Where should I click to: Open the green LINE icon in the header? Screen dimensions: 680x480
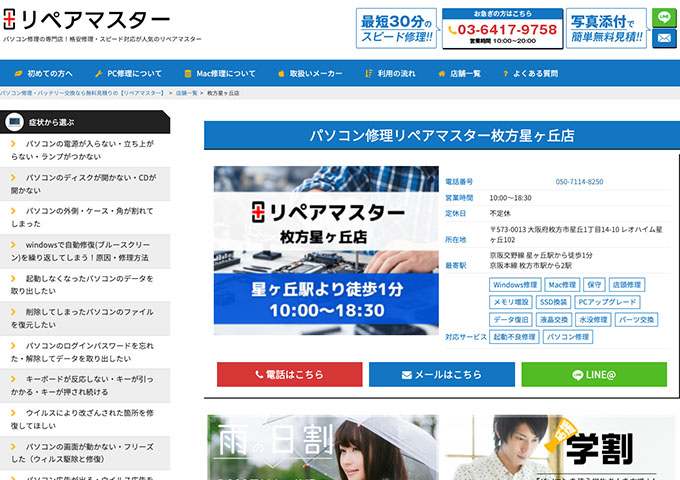point(664,17)
